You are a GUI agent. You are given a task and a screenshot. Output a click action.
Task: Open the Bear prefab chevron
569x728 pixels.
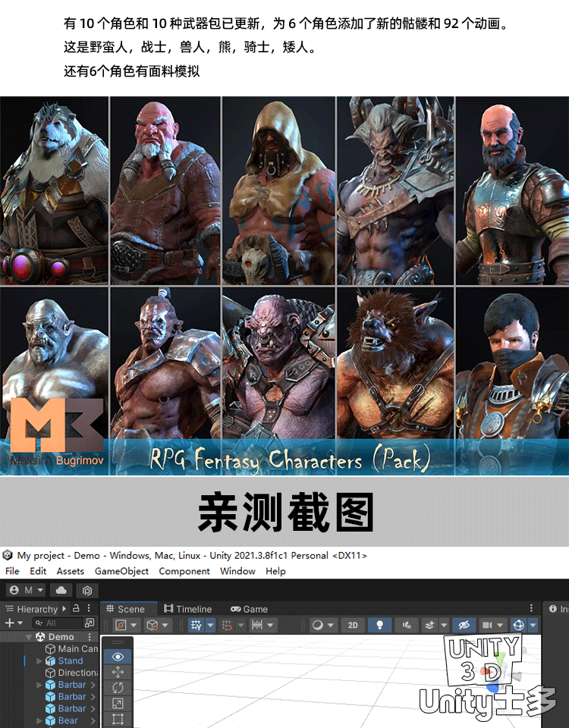click(x=93, y=720)
